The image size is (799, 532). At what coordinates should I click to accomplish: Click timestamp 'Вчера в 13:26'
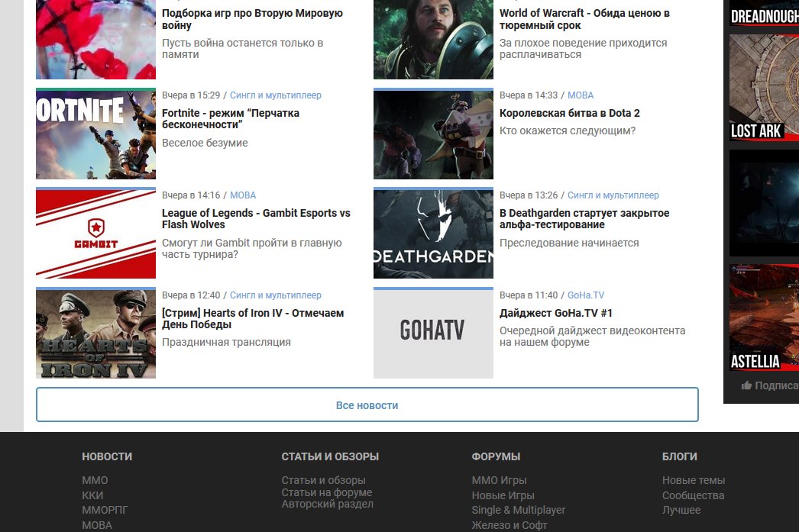coord(529,195)
